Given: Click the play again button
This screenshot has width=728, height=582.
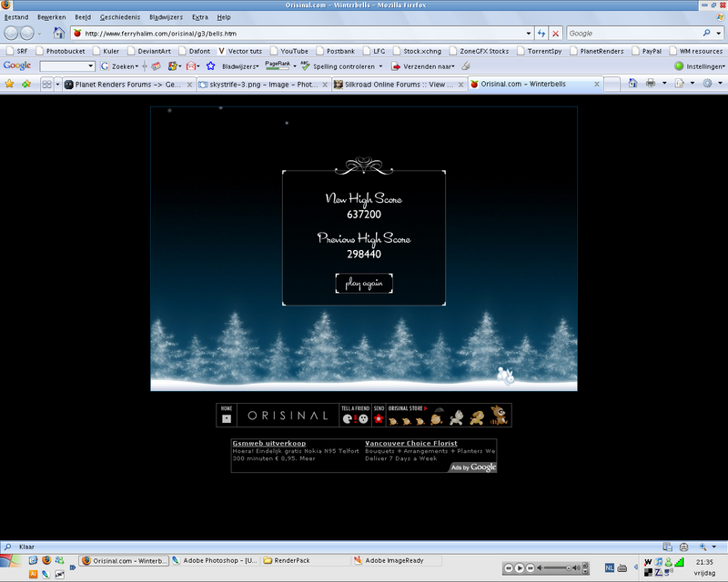Looking at the screenshot, I should [x=364, y=283].
